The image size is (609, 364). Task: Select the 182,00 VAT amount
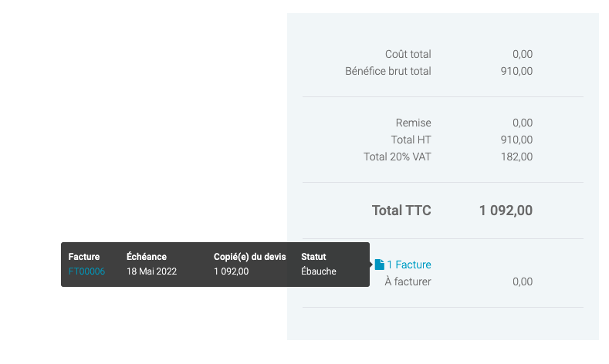[x=516, y=157]
